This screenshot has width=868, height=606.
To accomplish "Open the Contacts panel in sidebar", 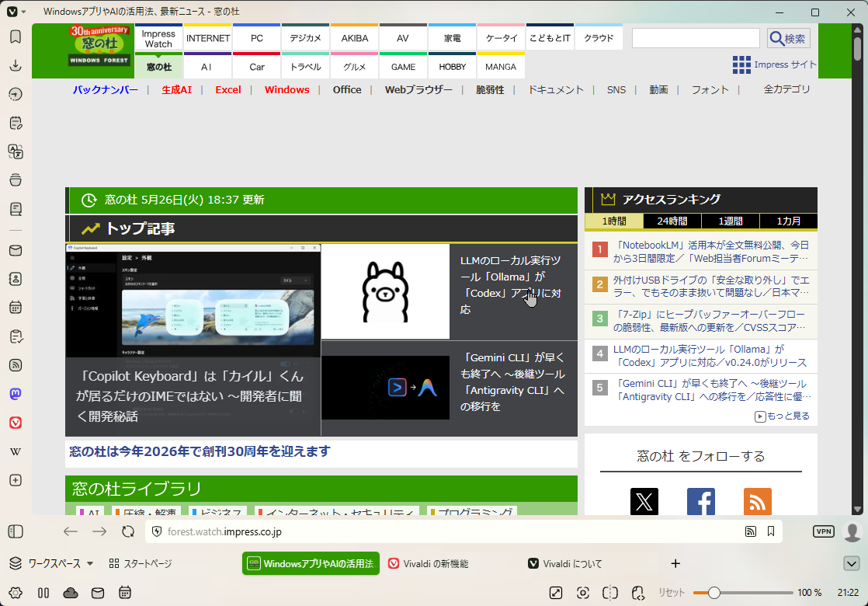I will point(16,279).
